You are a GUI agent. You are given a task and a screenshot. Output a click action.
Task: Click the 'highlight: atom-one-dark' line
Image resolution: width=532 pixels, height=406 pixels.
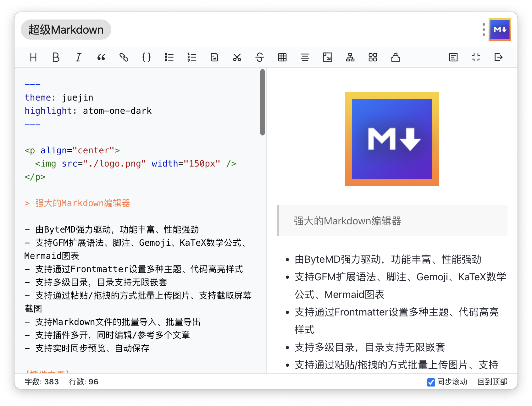pos(88,111)
